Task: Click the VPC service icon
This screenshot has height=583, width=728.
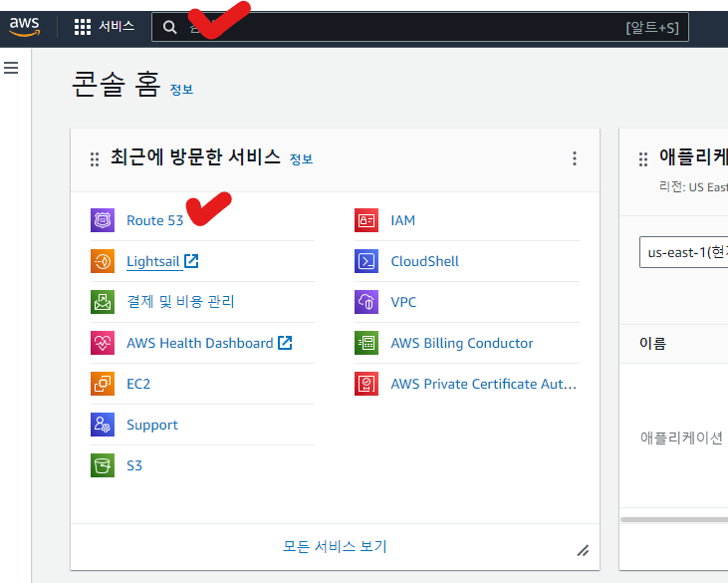Action: pyautogui.click(x=366, y=302)
